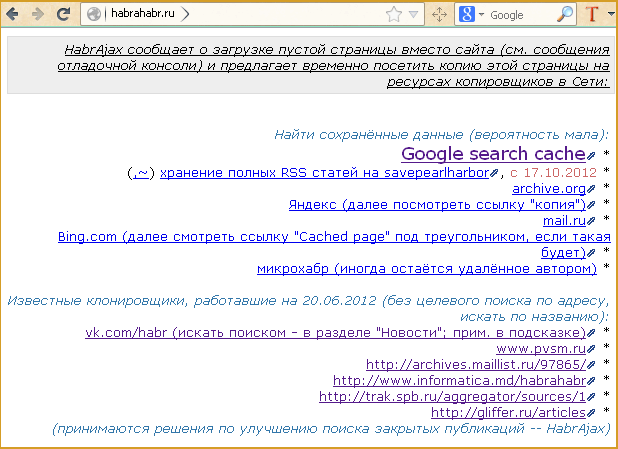The width and height of the screenshot is (618, 449).
Task: Open the Google search cache link
Action: pyautogui.click(x=493, y=153)
